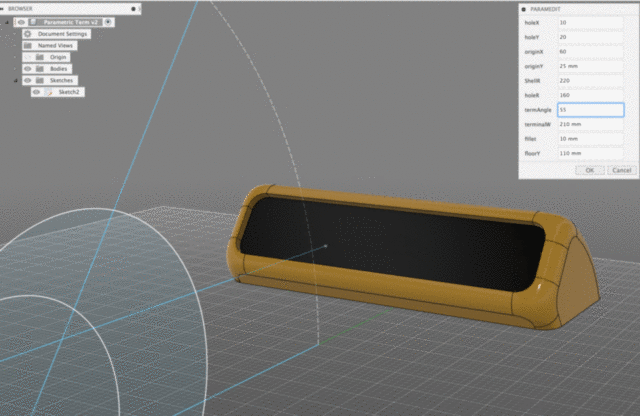Expand the Origin folder node
Viewport: 640px width, 416px height.
click(16, 57)
